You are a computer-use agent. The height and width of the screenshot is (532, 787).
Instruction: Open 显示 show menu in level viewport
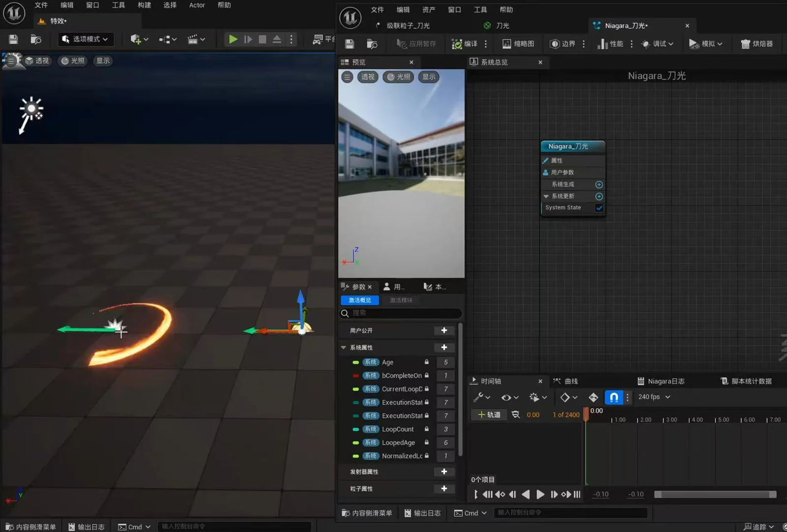[x=103, y=61]
